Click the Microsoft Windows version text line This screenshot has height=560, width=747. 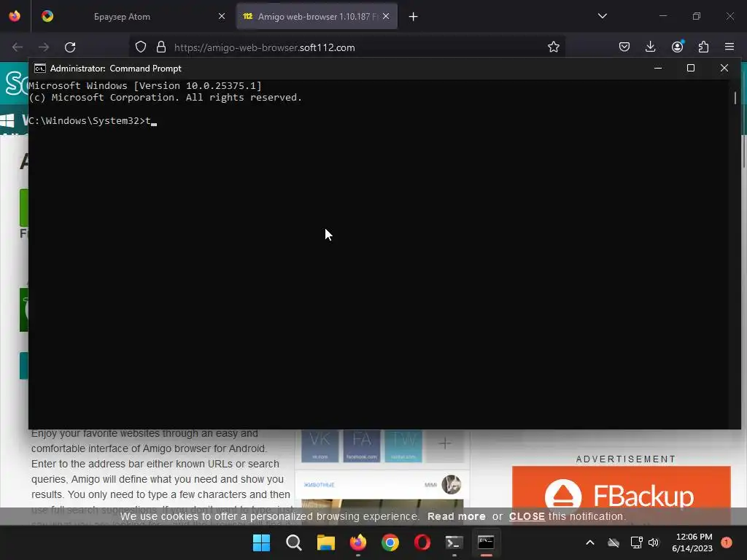tap(145, 86)
